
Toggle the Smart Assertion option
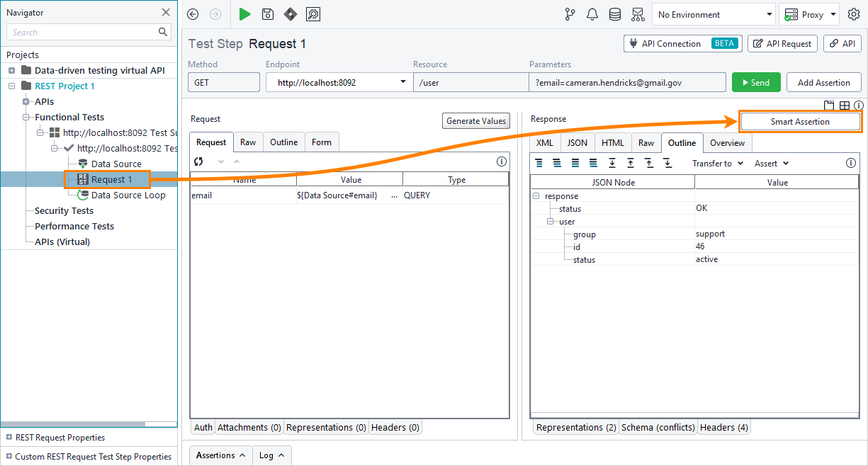800,121
